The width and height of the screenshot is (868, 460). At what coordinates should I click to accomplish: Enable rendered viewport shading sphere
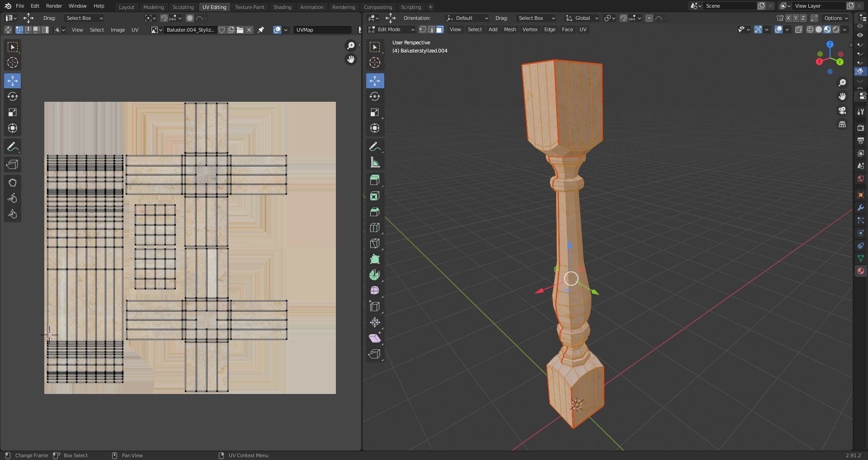coord(836,29)
